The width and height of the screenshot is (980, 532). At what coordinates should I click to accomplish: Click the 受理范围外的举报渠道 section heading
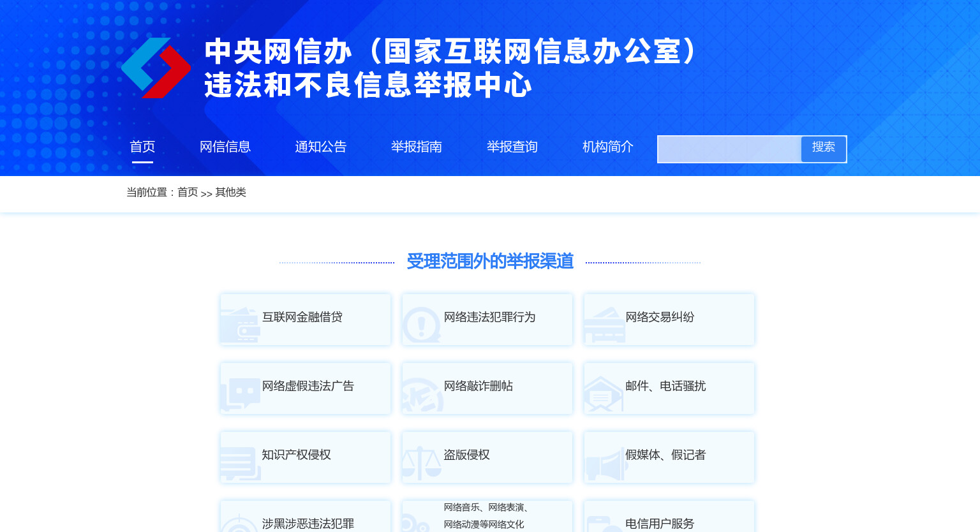pos(490,262)
